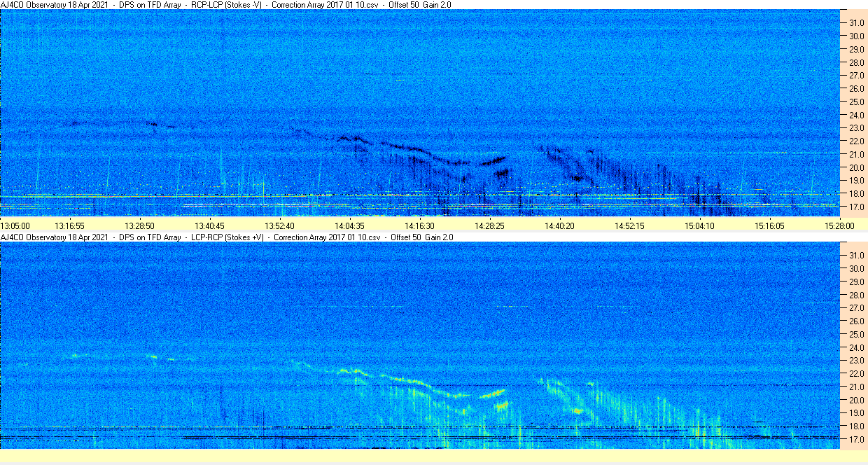Pick the 14:04:35 time marker
868x465 pixels.
coord(349,225)
